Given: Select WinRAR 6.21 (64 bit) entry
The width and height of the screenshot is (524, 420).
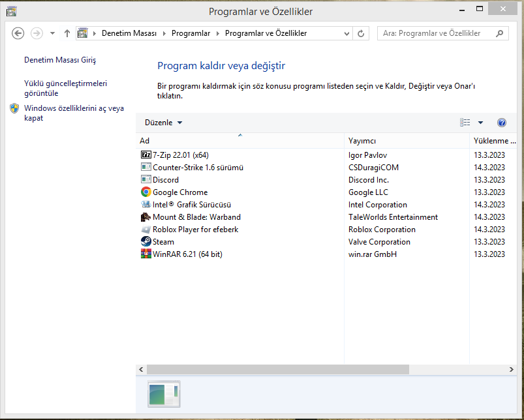Looking at the screenshot, I should point(187,254).
